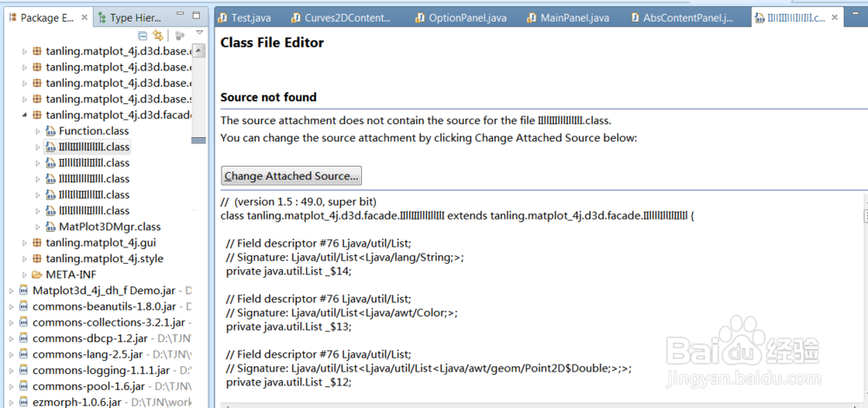This screenshot has width=868, height=408.
Task: Open the Package Explorer view menu triangle
Action: coord(200,33)
